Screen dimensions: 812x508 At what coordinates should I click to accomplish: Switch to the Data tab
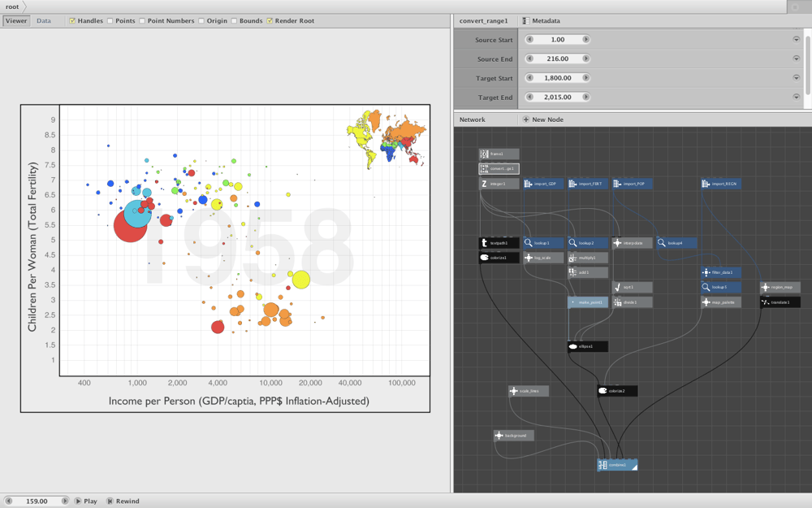tap(44, 21)
